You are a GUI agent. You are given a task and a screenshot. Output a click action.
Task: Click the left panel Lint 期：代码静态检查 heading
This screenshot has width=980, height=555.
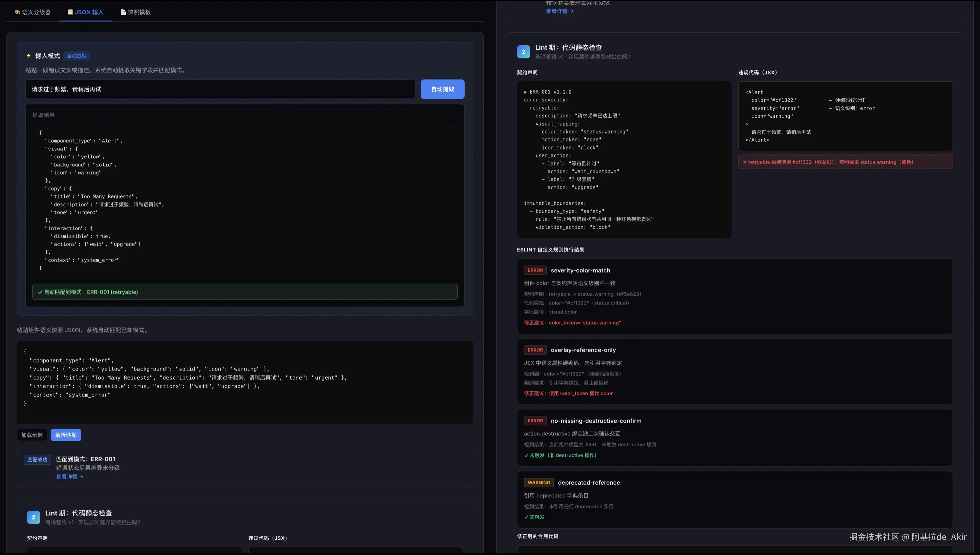click(78, 513)
